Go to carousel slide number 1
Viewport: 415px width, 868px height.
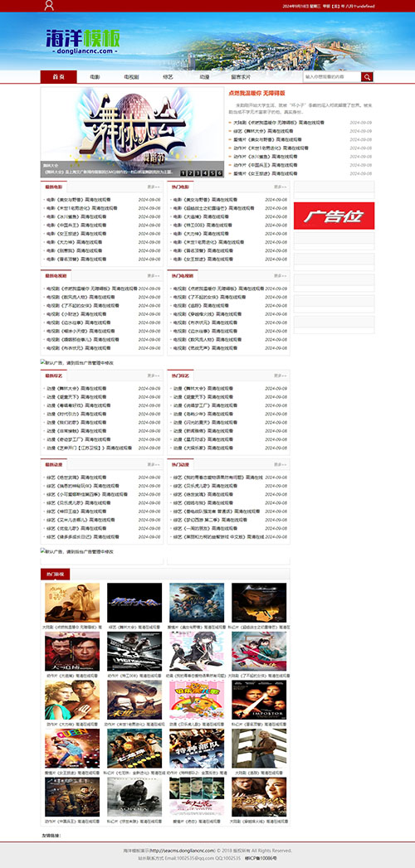(183, 173)
